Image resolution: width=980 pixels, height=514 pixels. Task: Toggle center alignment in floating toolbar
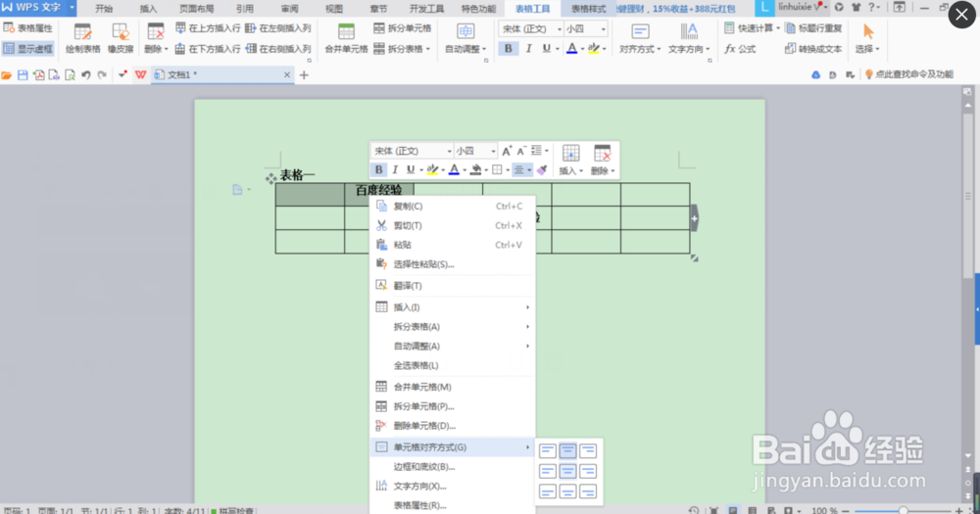click(518, 169)
